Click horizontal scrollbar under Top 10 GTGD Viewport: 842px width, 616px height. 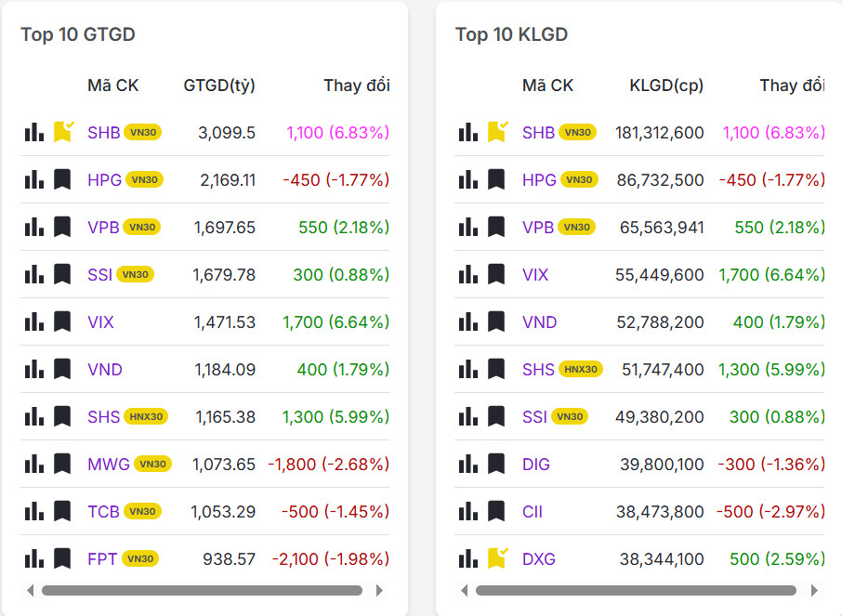point(202,590)
